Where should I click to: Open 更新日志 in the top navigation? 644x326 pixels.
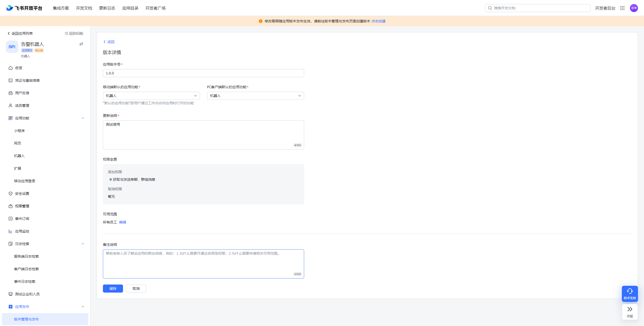[107, 8]
